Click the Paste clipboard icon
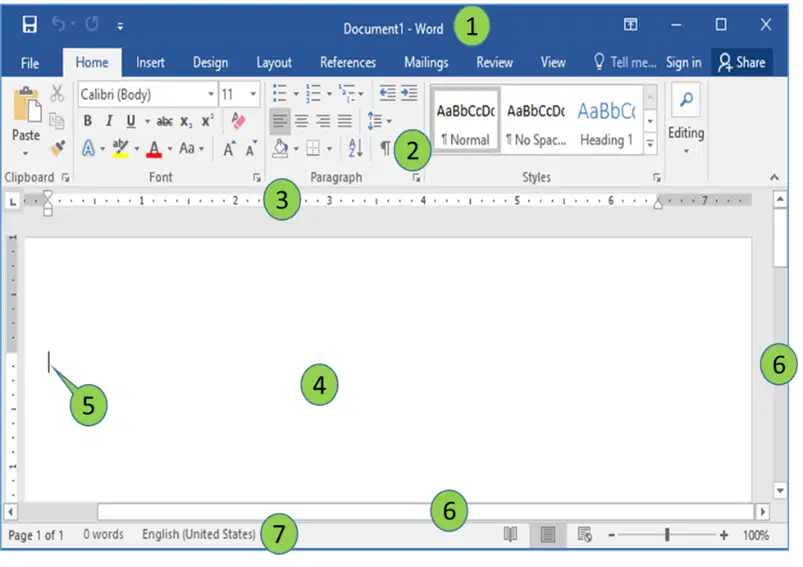 (x=27, y=105)
